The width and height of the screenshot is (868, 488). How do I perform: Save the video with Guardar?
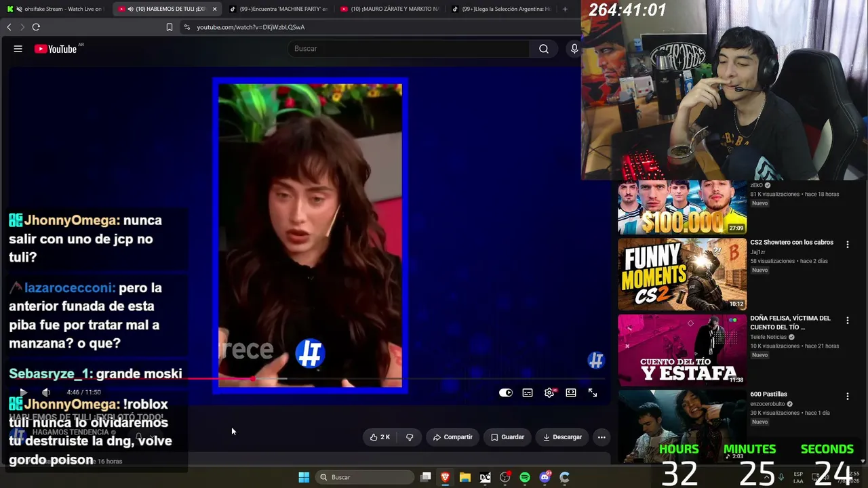tap(507, 437)
